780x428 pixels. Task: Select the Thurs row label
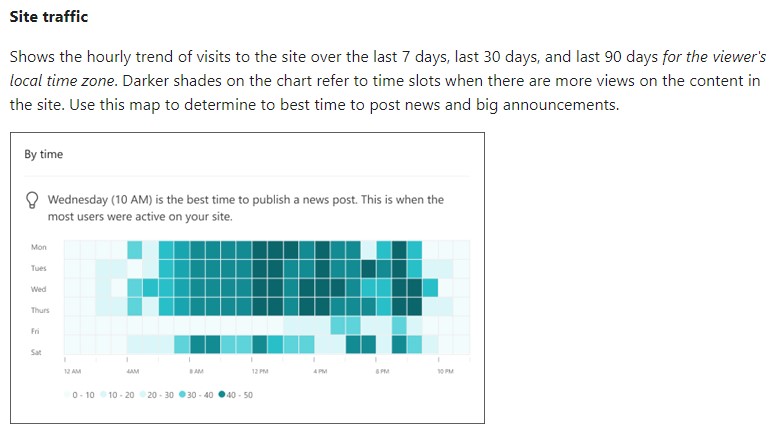(39, 310)
